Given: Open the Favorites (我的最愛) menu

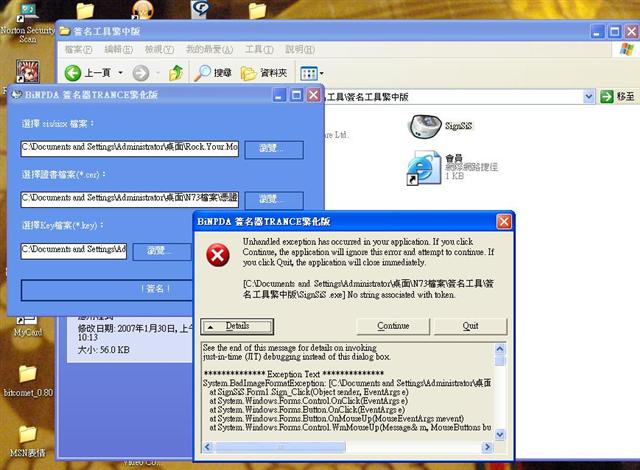Looking at the screenshot, I should coord(209,50).
